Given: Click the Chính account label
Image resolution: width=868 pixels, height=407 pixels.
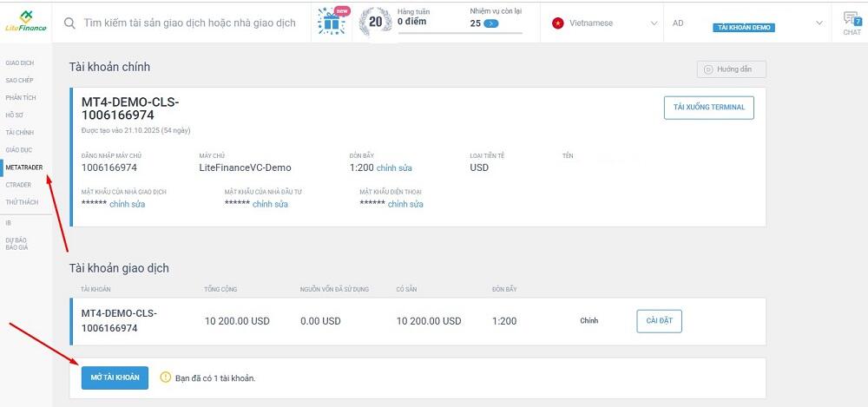Looking at the screenshot, I should [x=589, y=320].
